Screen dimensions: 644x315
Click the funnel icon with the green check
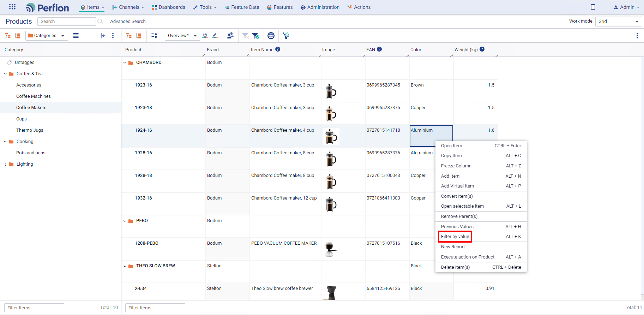tap(256, 36)
